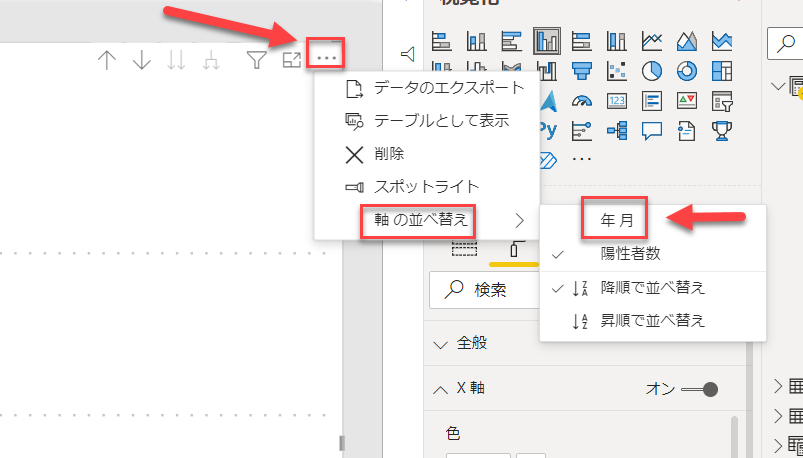This screenshot has width=803, height=458.
Task: Select the key influencers visual
Action: (x=581, y=131)
